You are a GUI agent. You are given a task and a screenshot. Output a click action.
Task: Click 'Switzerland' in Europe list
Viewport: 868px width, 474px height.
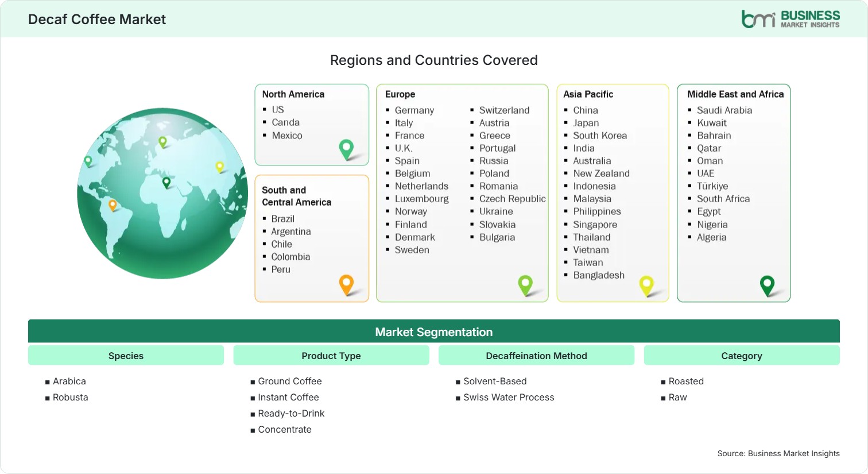click(x=505, y=110)
